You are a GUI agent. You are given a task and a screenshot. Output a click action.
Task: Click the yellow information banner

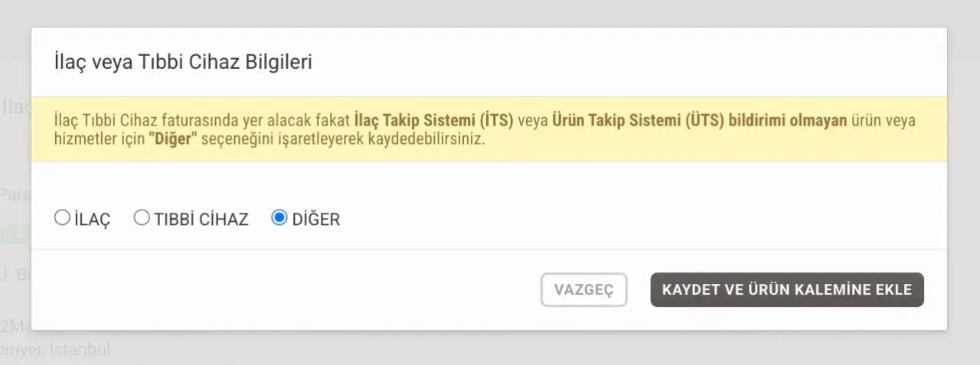coord(689,147)
